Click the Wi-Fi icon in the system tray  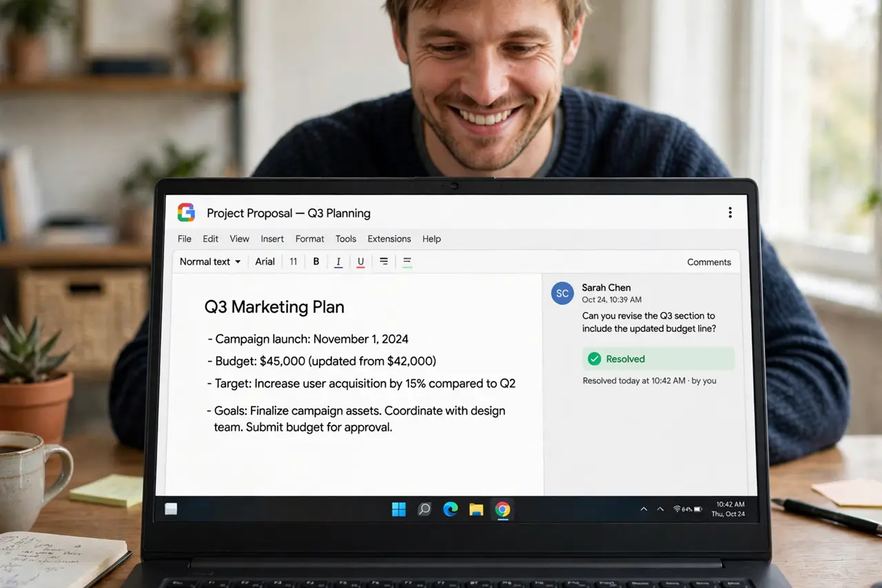tap(677, 509)
